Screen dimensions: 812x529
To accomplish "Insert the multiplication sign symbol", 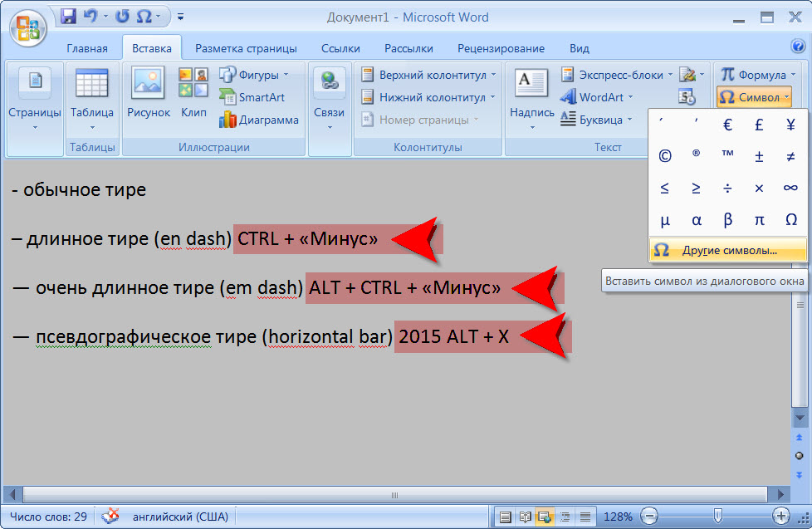I will tap(759, 188).
